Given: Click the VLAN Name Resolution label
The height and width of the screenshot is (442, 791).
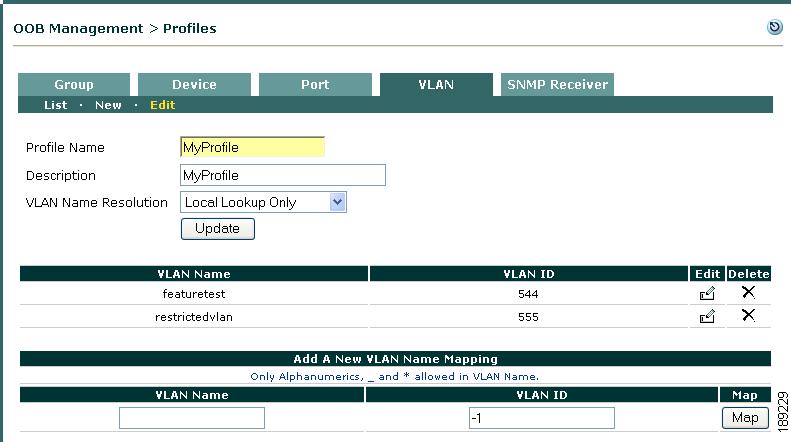Looking at the screenshot, I should coord(96,202).
